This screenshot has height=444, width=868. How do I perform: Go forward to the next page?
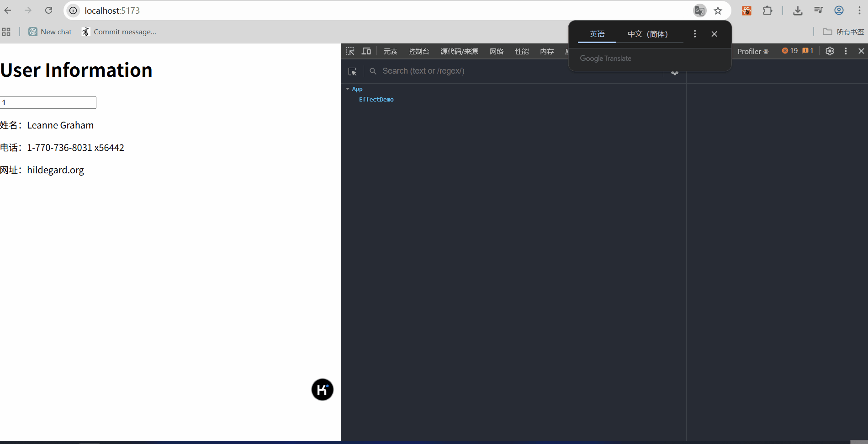click(28, 11)
